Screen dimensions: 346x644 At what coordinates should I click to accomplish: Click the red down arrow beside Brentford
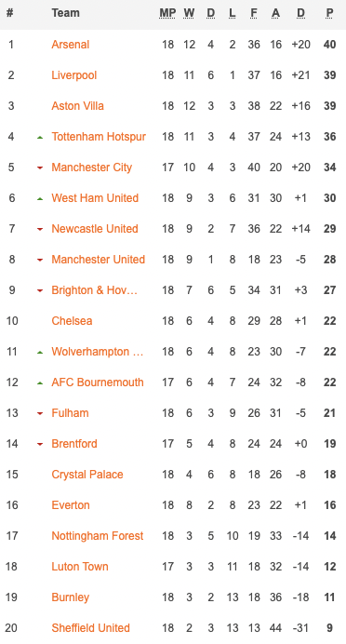click(40, 444)
